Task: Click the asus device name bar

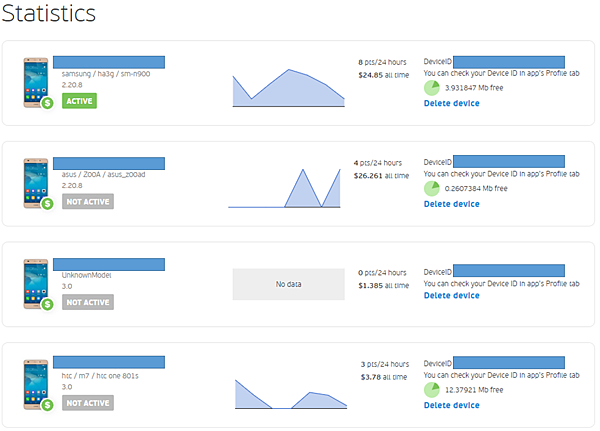Action: [x=109, y=163]
